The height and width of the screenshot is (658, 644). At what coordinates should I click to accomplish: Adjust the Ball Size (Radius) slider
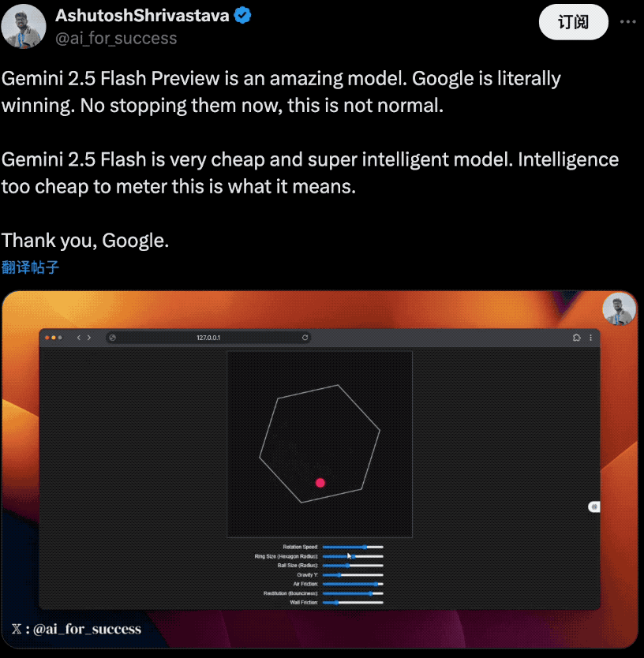pos(353,566)
